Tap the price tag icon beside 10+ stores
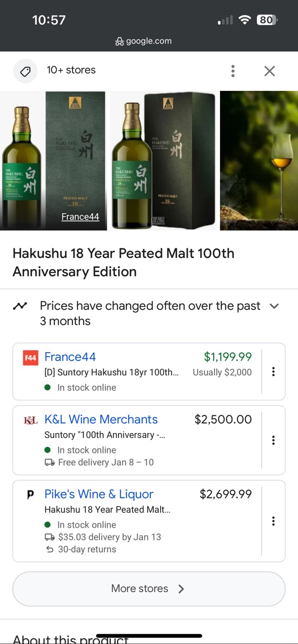Viewport: 298px width, 644px height. point(25,71)
